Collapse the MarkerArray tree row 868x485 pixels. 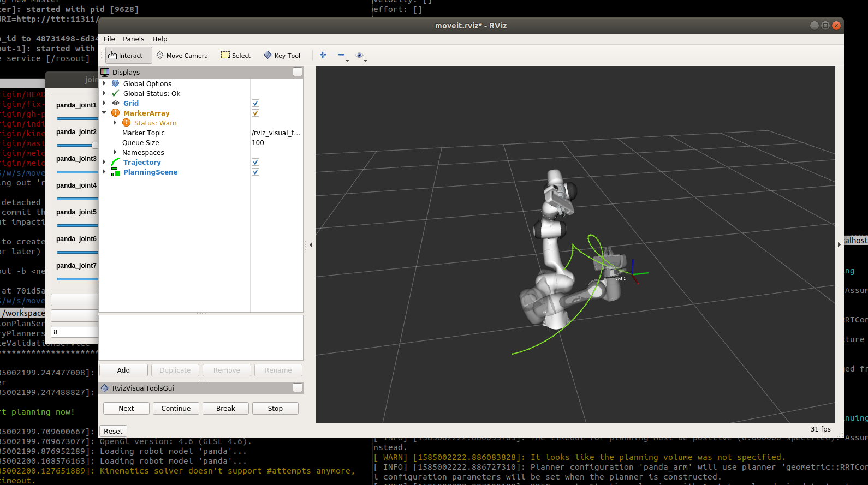coord(104,113)
